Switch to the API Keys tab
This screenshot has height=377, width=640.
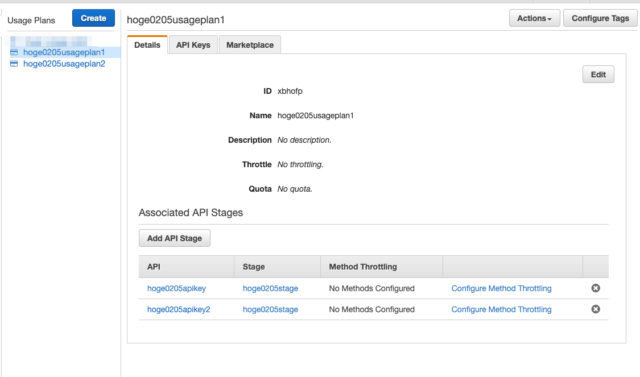(193, 45)
